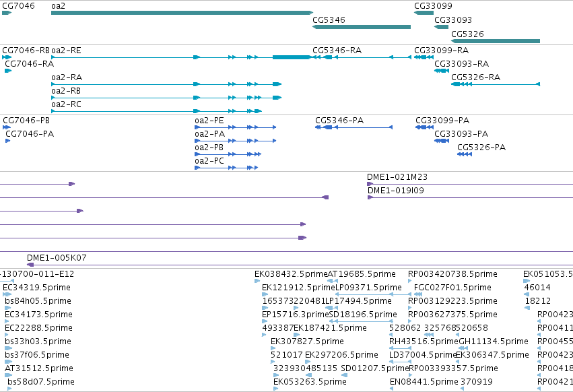Click EST bs58d07.5prime
This screenshot has height=392, width=573.
pyautogui.click(x=41, y=382)
